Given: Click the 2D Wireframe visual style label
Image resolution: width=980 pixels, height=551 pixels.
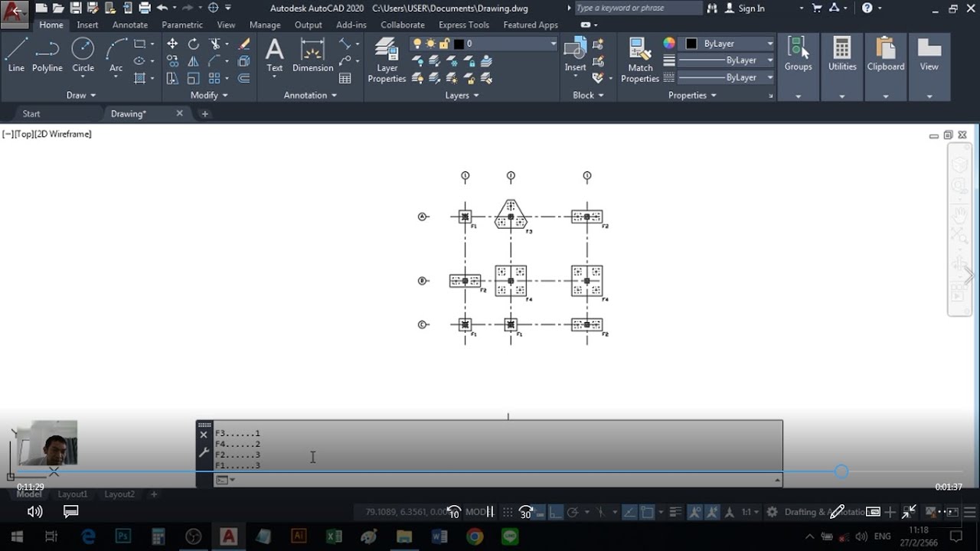Looking at the screenshot, I should point(63,134).
